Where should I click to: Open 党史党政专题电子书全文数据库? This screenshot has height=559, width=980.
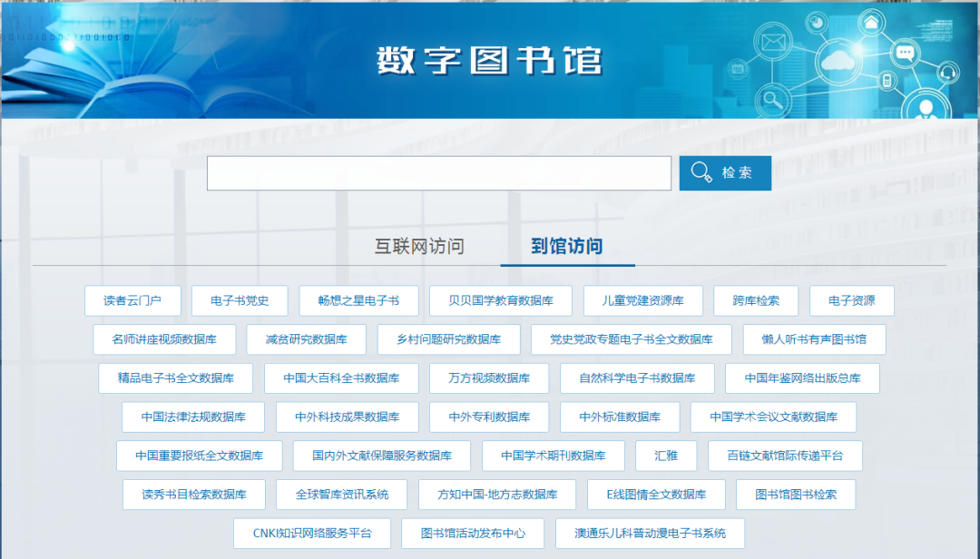[x=632, y=339]
